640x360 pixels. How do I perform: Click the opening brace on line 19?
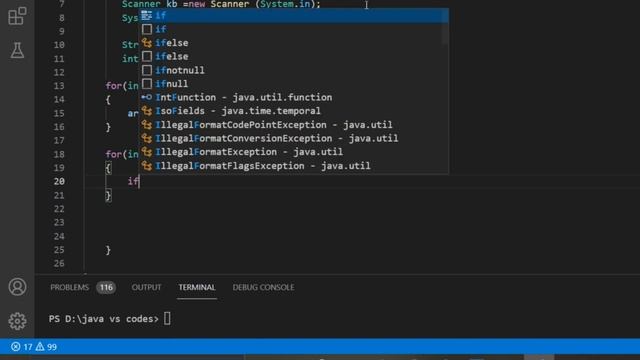pyautogui.click(x=108, y=168)
